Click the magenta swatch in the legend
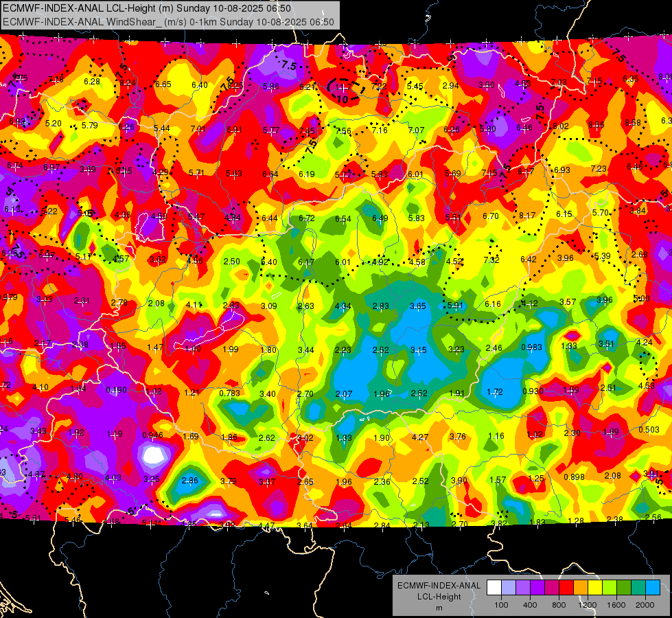Viewport: 672px width, 618px height. (552, 588)
